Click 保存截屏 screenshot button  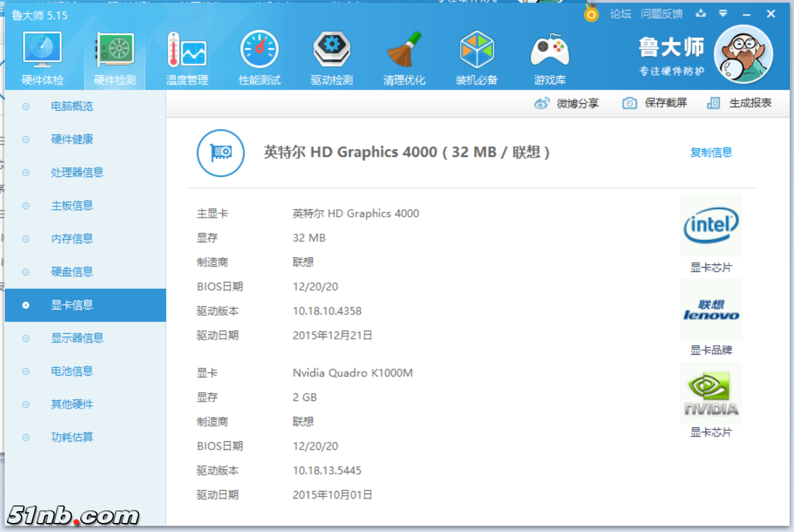(655, 103)
